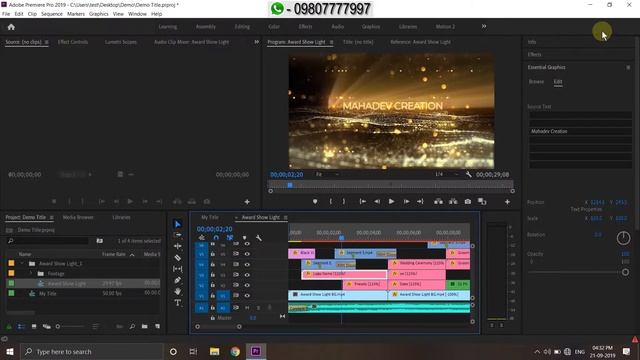This screenshot has height=360, width=640.
Task: Toggle linked selection in timeline
Action: (x=230, y=238)
